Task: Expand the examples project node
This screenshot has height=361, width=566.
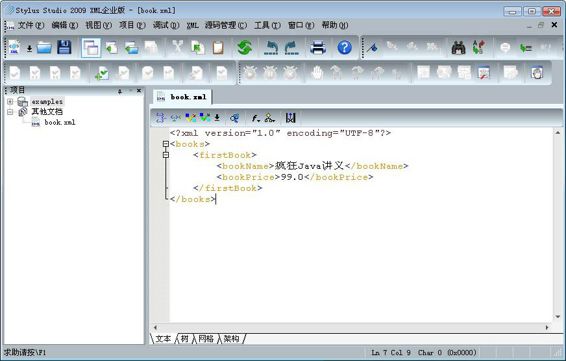Action: pyautogui.click(x=10, y=102)
